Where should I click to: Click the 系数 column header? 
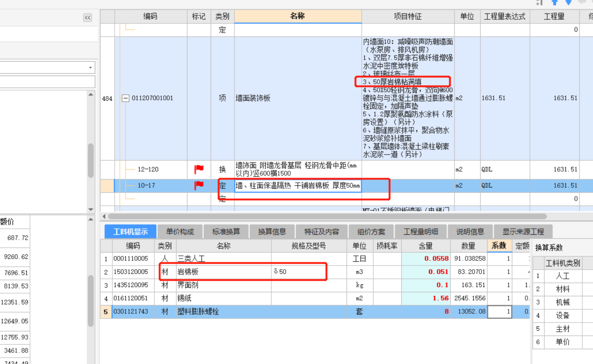[499, 246]
